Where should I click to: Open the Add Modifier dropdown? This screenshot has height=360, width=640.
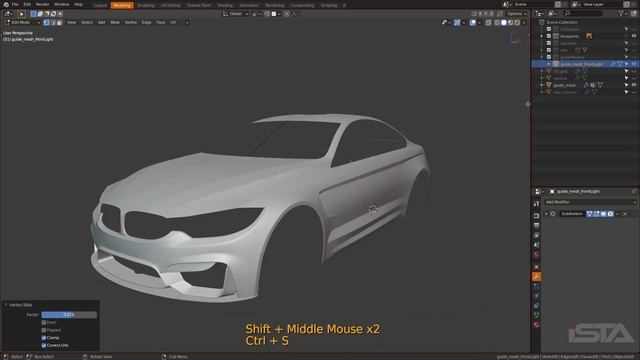coord(590,202)
